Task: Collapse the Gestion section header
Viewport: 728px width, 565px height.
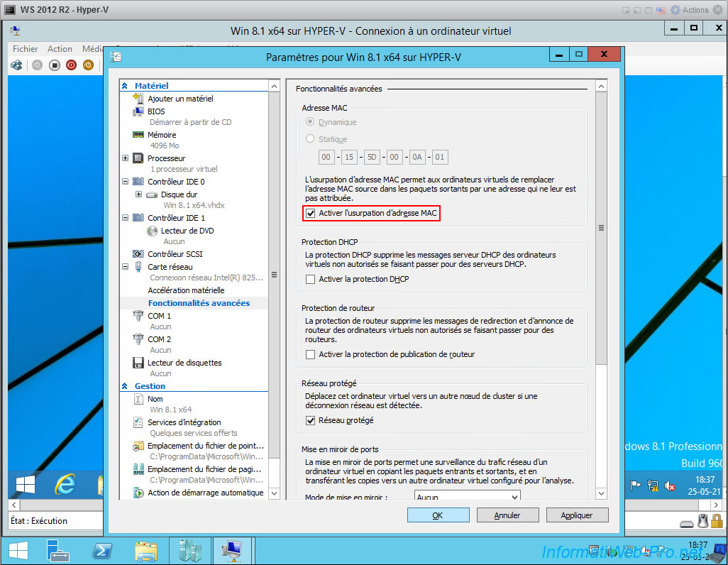Action: (124, 386)
